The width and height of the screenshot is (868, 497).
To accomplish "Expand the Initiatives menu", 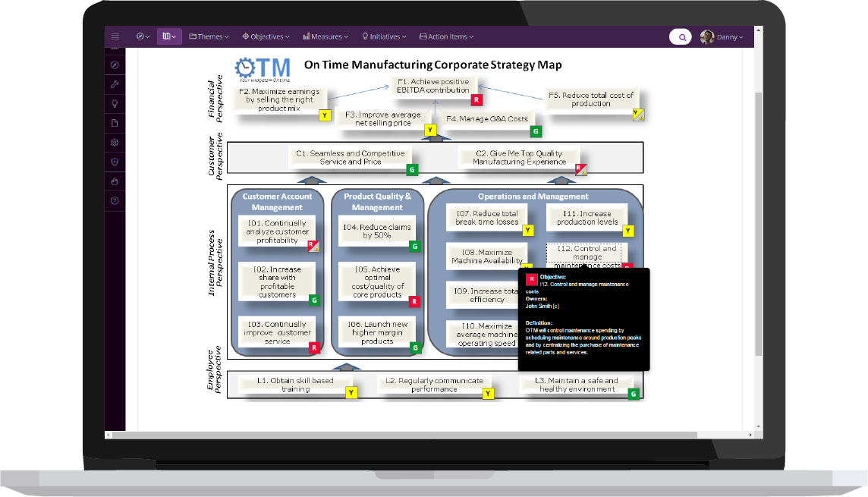I will point(384,36).
